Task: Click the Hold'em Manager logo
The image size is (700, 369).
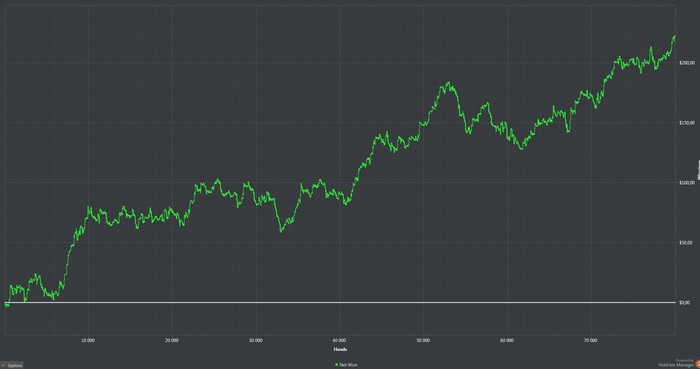Action: click(697, 364)
